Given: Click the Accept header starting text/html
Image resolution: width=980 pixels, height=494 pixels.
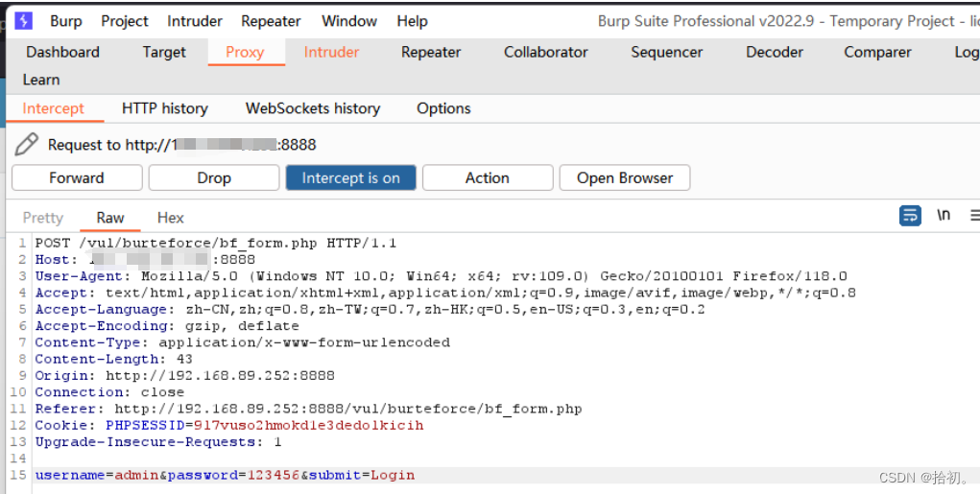Looking at the screenshot, I should pos(445,293).
